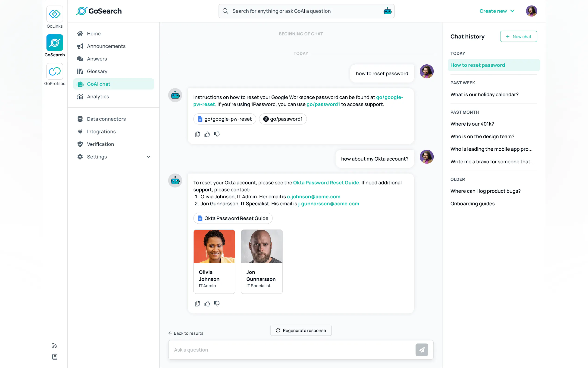The image size is (588, 368).
Task: Copy the first GoAI response
Action: click(197, 134)
